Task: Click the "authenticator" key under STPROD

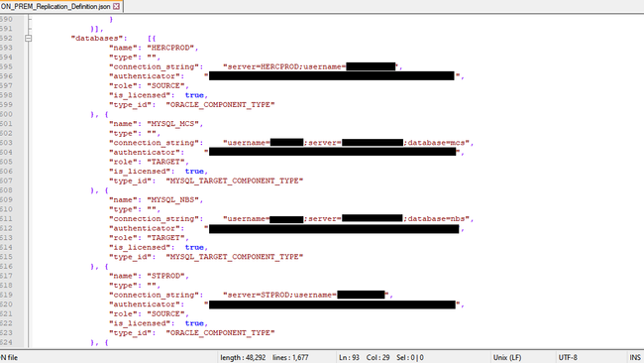Action: [145, 304]
